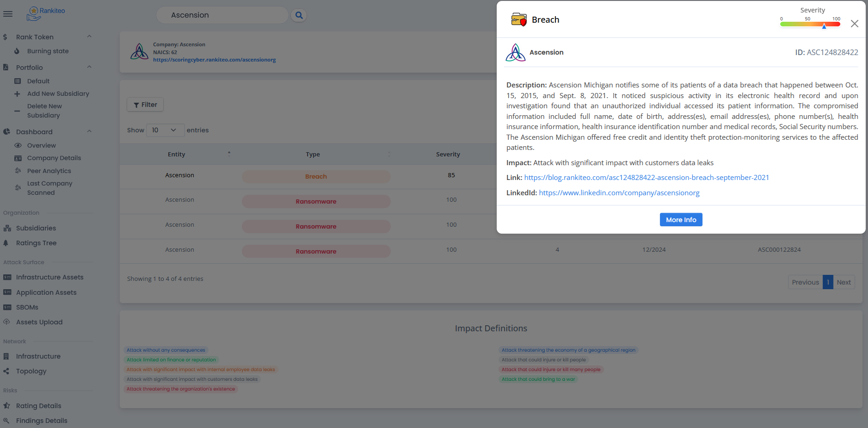Open the rankiteo blog breach link

click(x=646, y=178)
